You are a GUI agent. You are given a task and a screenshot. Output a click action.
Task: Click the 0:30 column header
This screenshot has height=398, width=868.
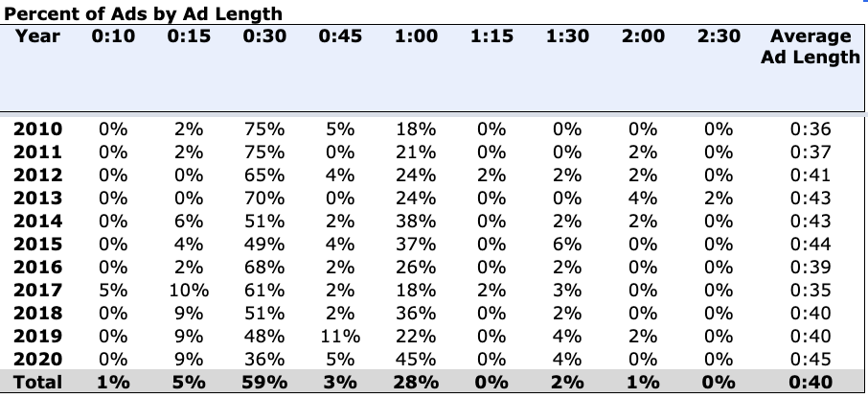click(x=264, y=36)
